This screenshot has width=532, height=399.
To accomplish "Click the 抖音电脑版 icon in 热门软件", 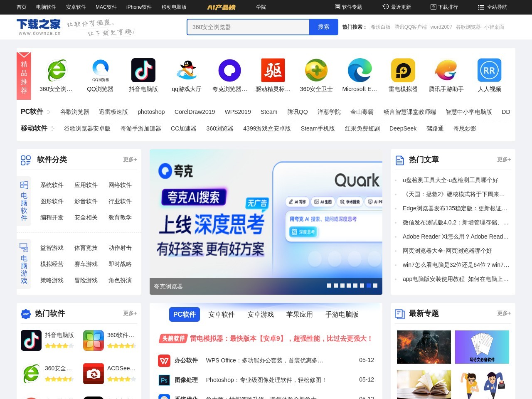I will point(31,340).
